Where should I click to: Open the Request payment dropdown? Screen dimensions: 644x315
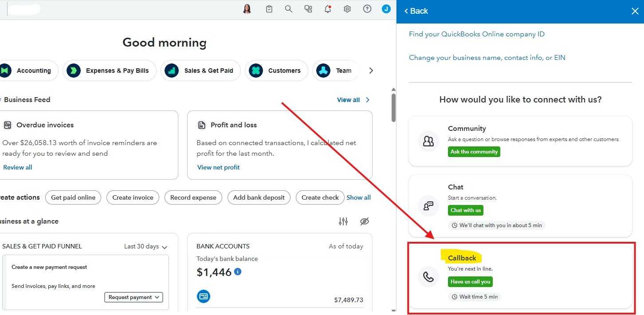[x=134, y=297]
